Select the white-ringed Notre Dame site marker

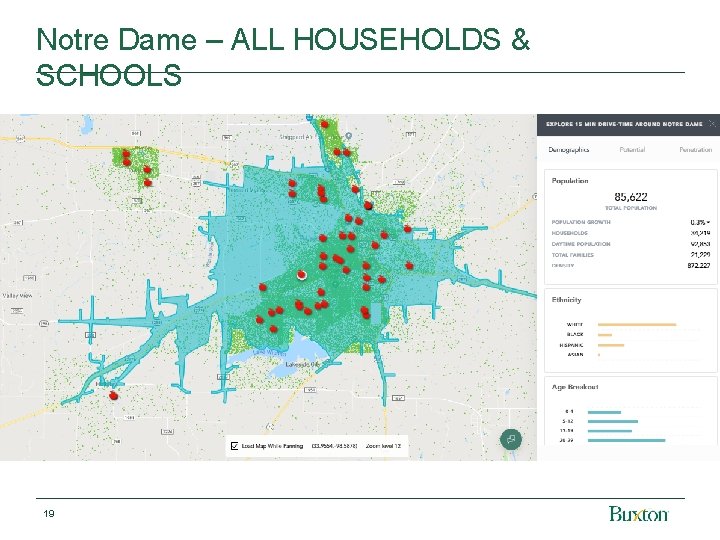click(302, 275)
